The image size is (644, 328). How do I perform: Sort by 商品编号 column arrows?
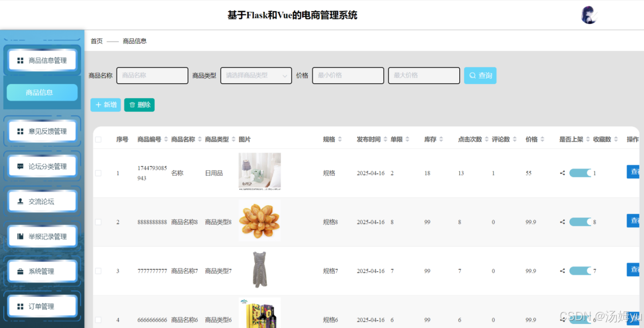tap(166, 139)
